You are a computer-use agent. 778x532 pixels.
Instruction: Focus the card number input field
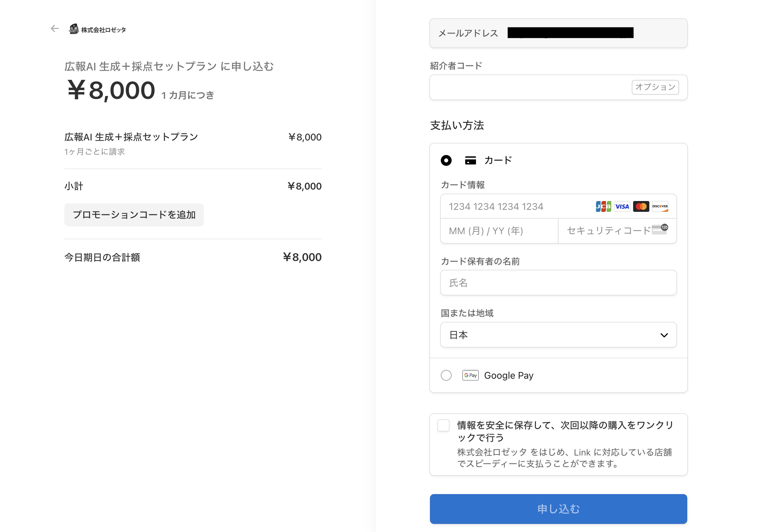tap(558, 206)
